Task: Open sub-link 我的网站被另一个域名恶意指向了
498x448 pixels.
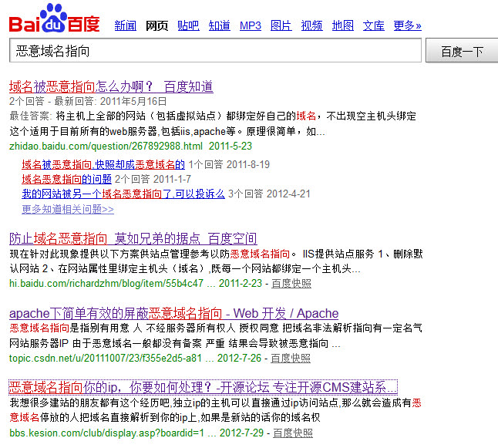Action: tap(123, 194)
